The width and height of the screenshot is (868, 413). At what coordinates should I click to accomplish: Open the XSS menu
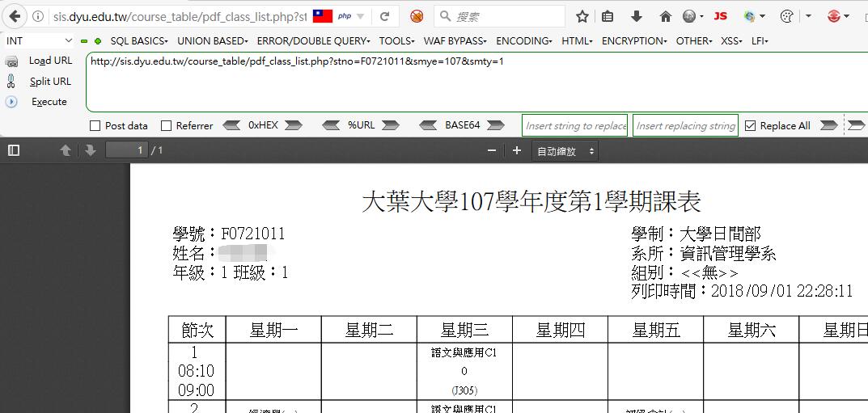732,41
